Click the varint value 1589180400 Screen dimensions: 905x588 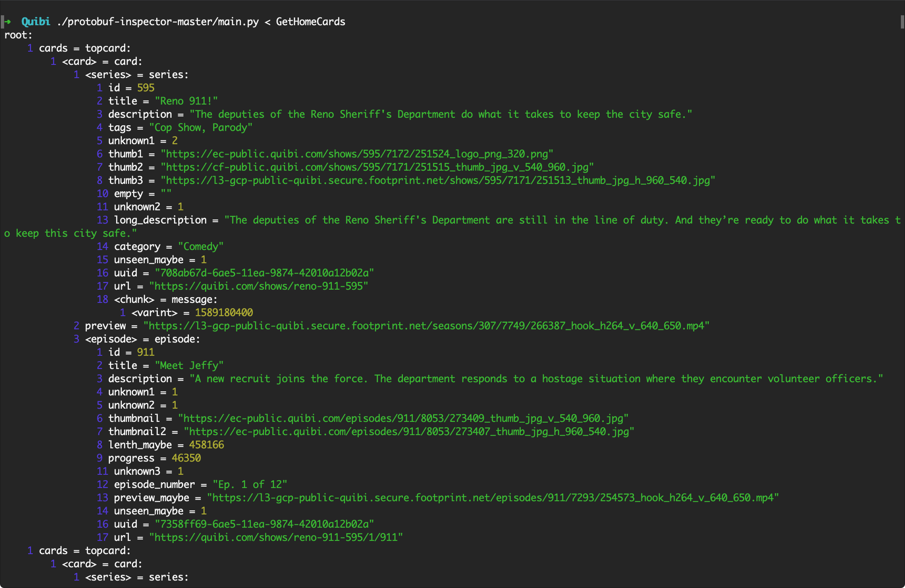tap(224, 312)
